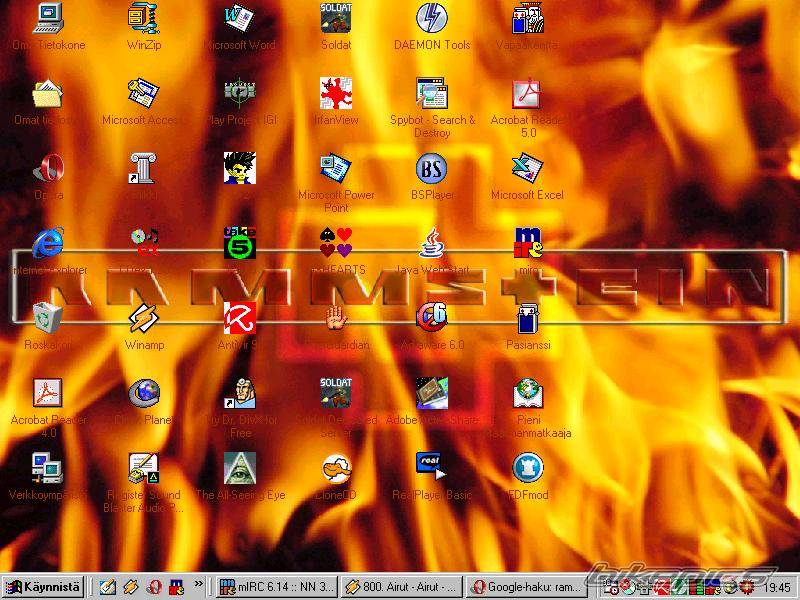The width and height of the screenshot is (800, 600).
Task: Click the BSPlayer desktop icon
Action: (432, 168)
